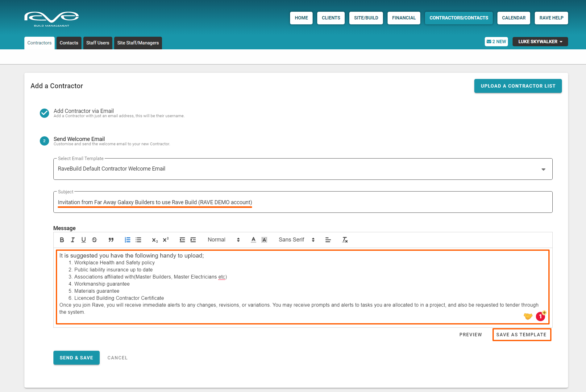Screen dimensions: 586x392
Task: Click the completed step checkmark icon
Action: point(44,113)
